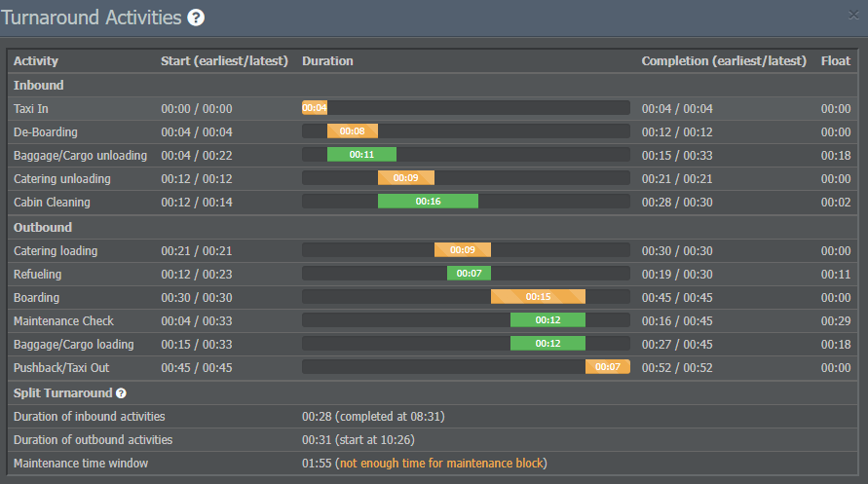Click the help icon next to Split Turnaround
This screenshot has width=868, height=484.
click(121, 393)
